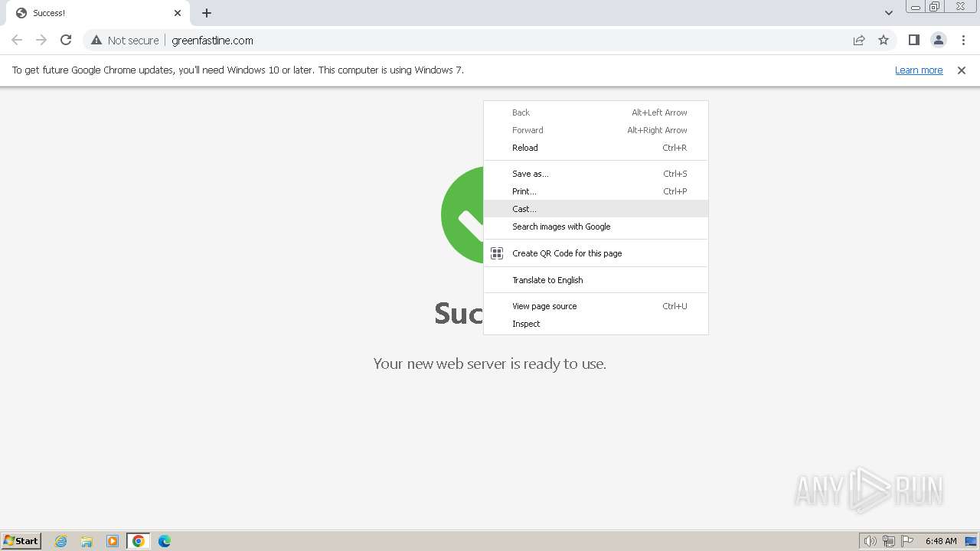The width and height of the screenshot is (980, 551).
Task: Close the Success! tab
Action: [x=178, y=13]
